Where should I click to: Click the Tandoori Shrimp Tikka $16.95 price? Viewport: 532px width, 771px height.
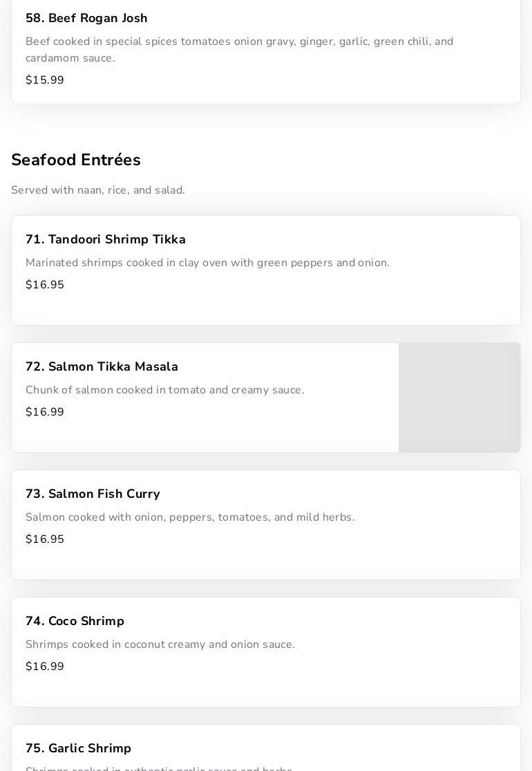[x=45, y=285]
